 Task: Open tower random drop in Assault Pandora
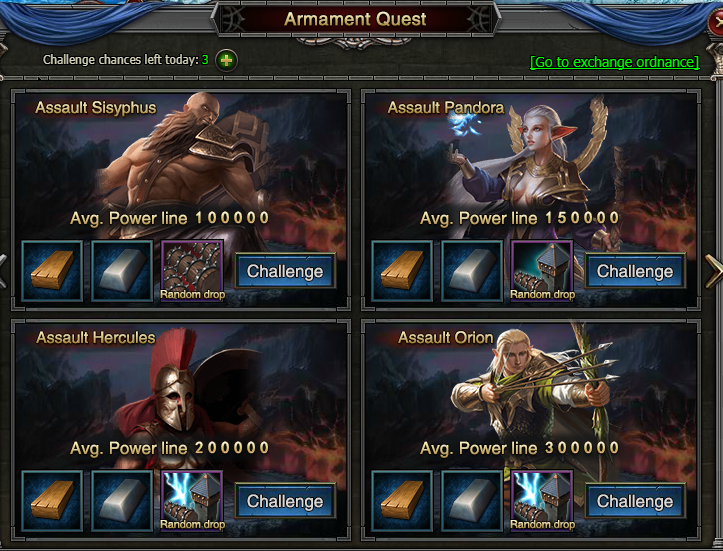pos(542,271)
